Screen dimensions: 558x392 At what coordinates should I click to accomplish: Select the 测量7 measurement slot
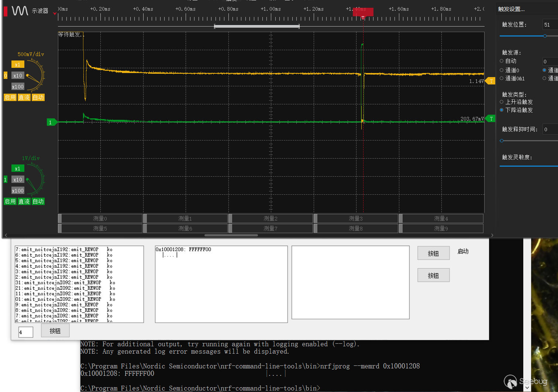point(271,228)
